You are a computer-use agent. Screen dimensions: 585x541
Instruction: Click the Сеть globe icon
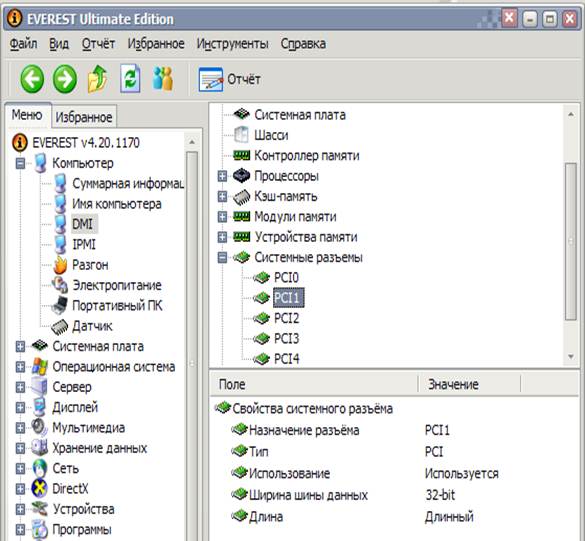point(40,468)
